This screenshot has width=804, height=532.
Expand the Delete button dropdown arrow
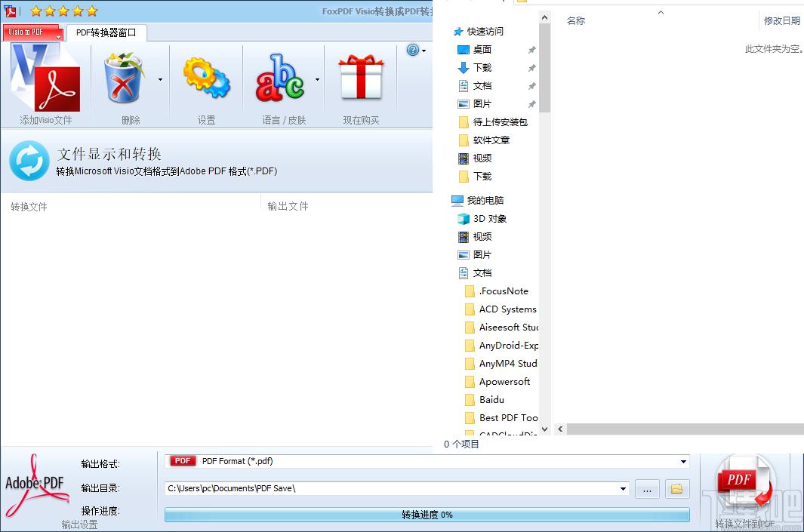point(161,79)
